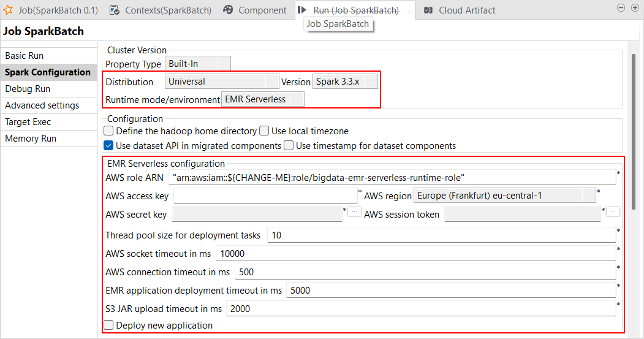
Task: Open the Contexts(SparkBatch) tab
Action: (x=168, y=10)
